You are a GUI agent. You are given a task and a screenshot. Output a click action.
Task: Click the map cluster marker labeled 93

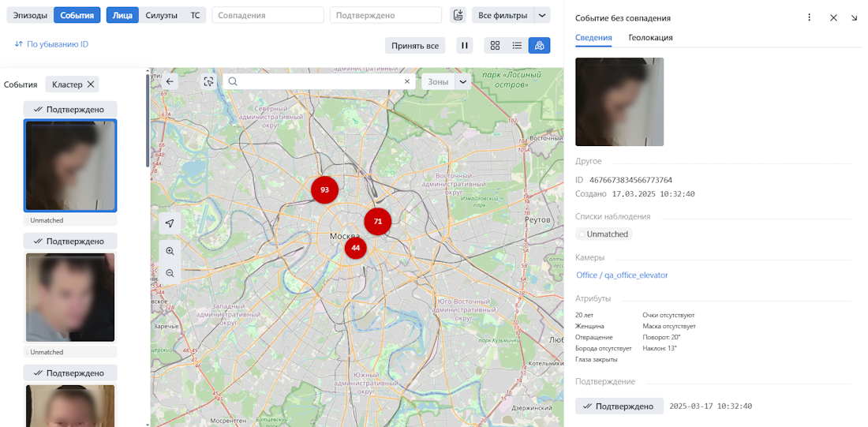click(x=324, y=190)
